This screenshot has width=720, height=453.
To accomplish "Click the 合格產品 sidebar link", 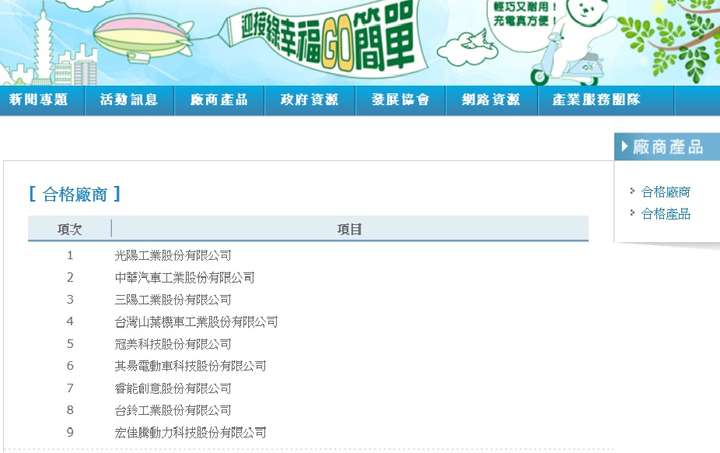I will (666, 213).
